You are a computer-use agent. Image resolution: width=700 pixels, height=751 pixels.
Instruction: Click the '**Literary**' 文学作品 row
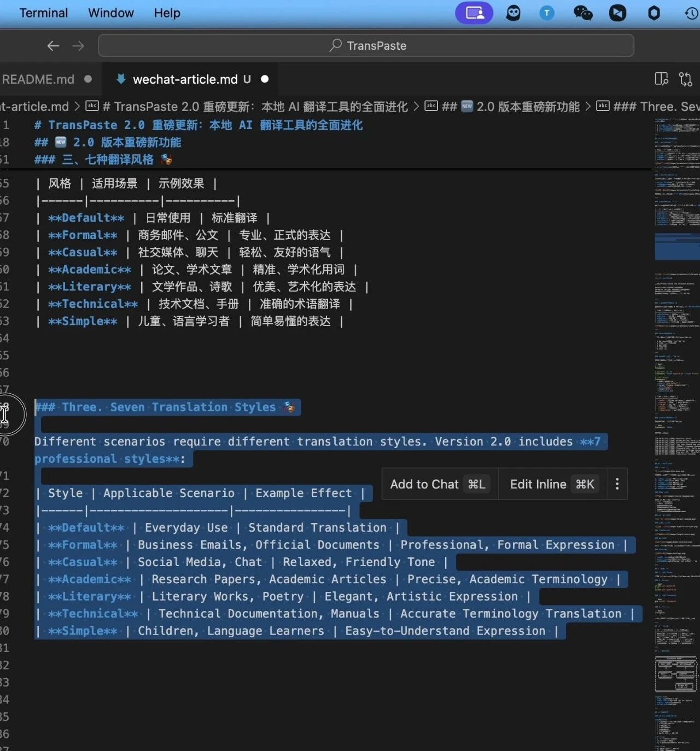[202, 287]
